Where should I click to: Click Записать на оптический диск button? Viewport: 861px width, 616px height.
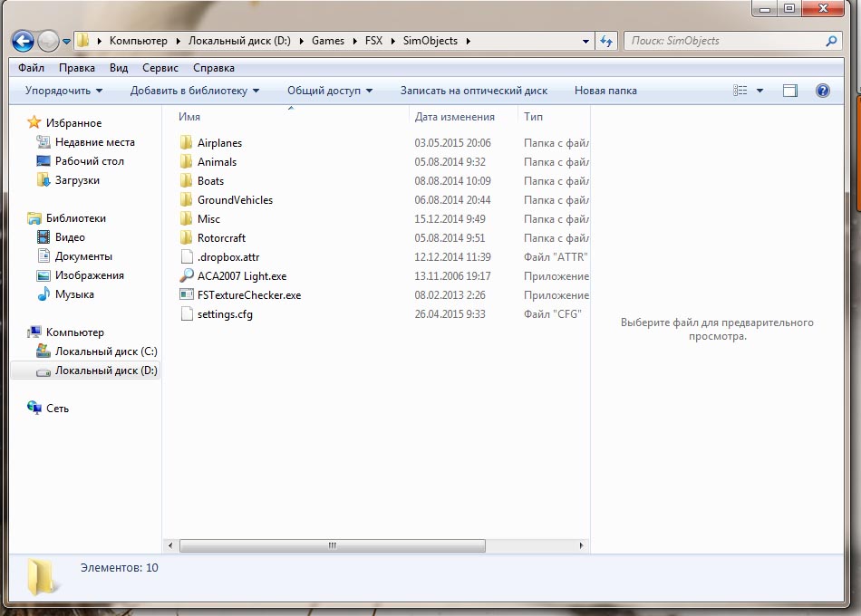click(473, 91)
